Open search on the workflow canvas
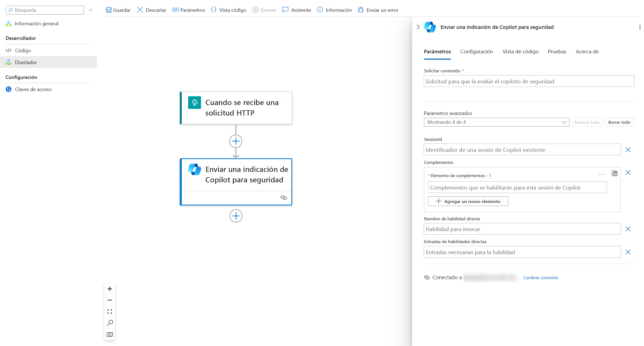644x346 pixels. [x=109, y=323]
